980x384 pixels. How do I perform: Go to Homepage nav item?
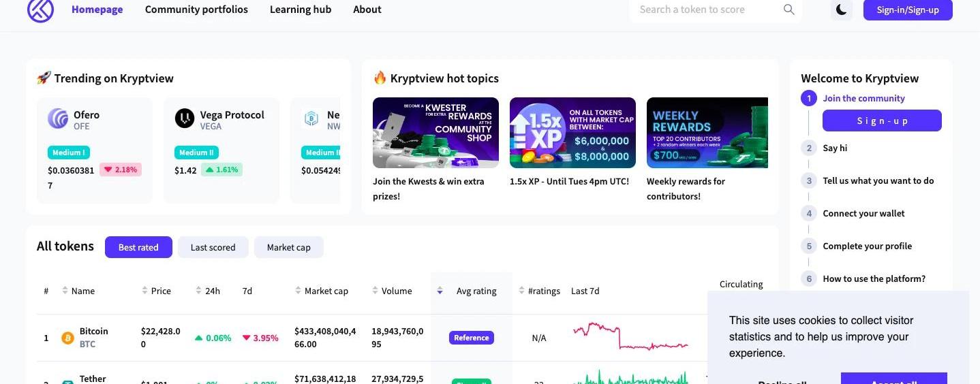click(x=97, y=10)
